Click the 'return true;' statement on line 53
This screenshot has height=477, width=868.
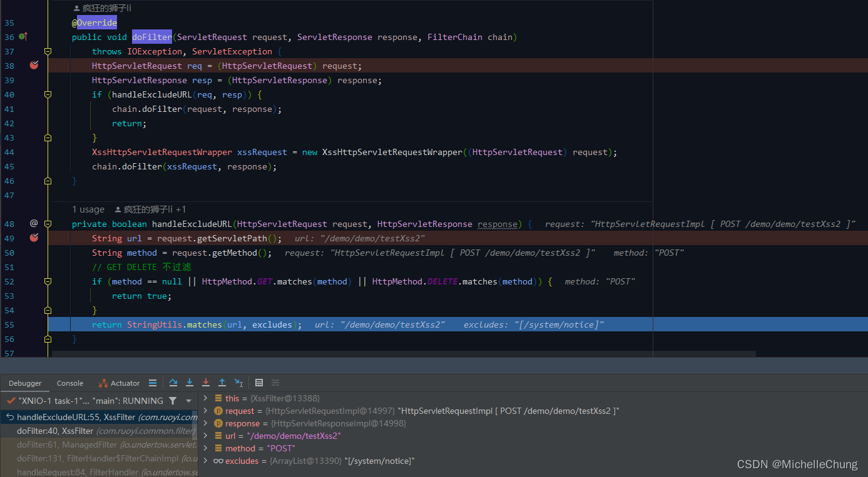[142, 296]
